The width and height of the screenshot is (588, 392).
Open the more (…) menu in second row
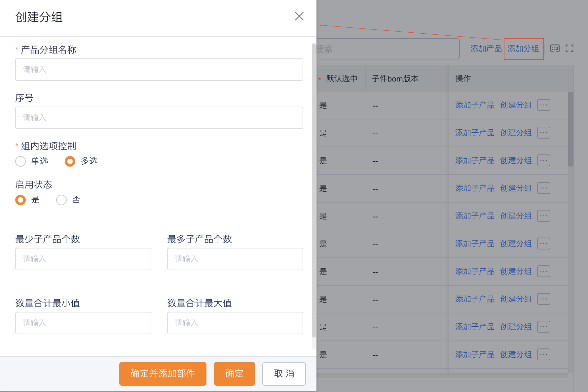(544, 133)
